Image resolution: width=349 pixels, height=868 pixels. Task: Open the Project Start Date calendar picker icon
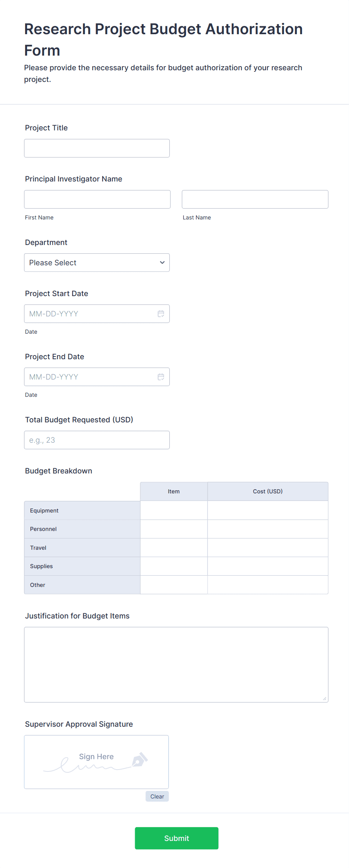pyautogui.click(x=161, y=314)
